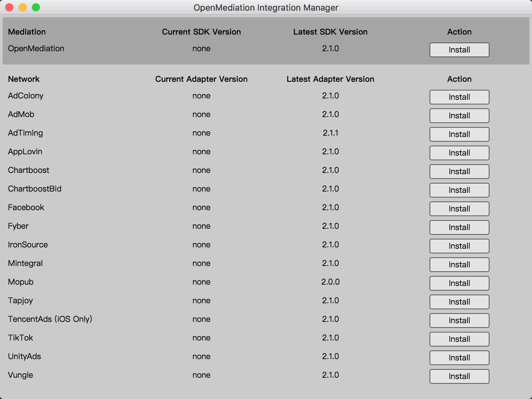The width and height of the screenshot is (532, 399).
Task: Click Install in the Mopub row
Action: click(x=459, y=283)
